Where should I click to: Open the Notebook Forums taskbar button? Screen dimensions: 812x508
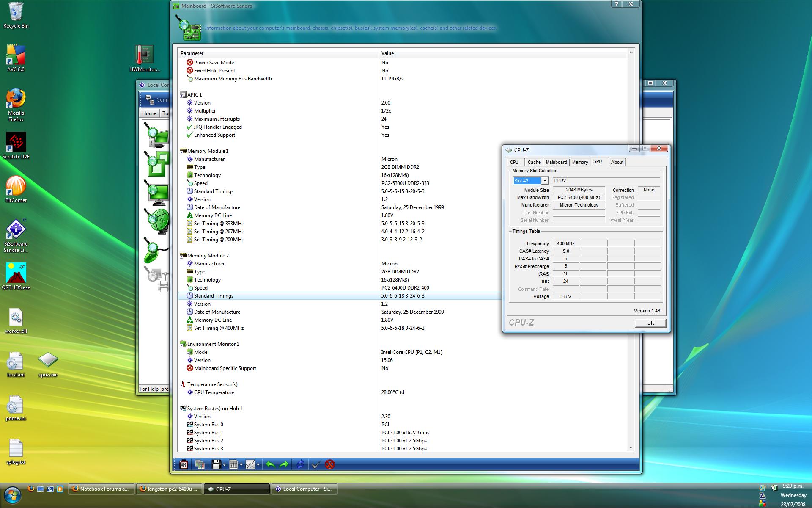point(101,489)
